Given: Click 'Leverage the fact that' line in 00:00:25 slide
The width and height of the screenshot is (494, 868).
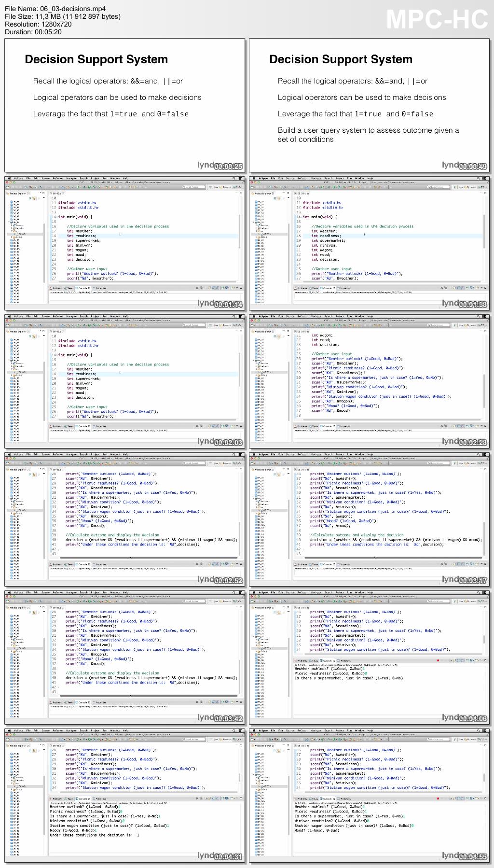Looking at the screenshot, I should click(x=111, y=114).
